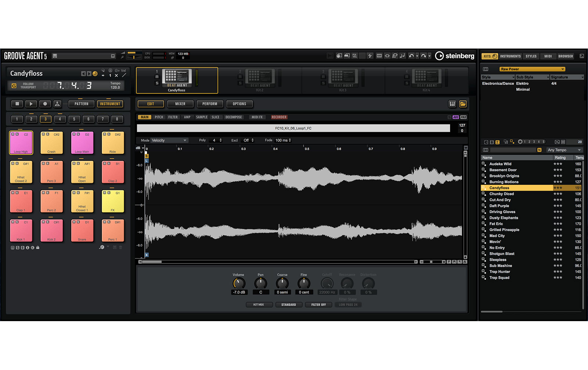
Task: Open the Raw Power kit dropdown
Action: pyautogui.click(x=532, y=69)
